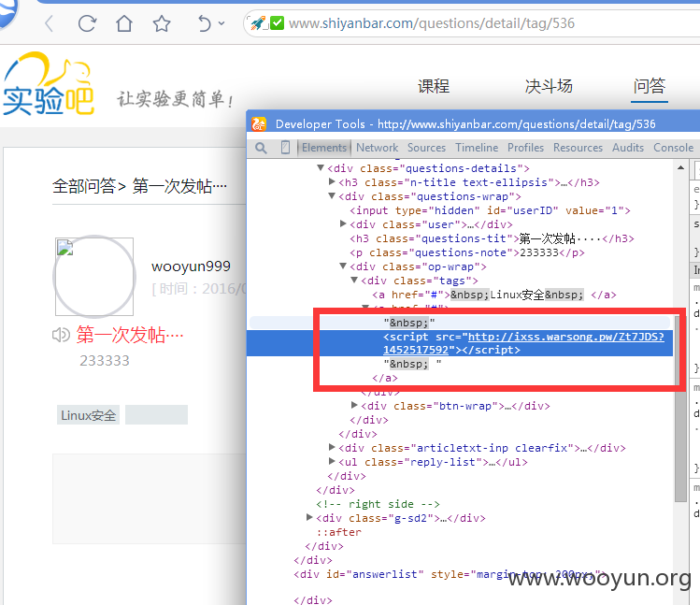Click the 233333 post content text

[105, 361]
